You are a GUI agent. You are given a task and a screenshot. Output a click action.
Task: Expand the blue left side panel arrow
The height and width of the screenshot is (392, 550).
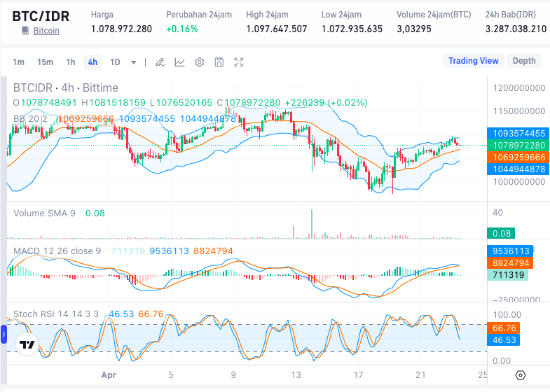coord(4,334)
